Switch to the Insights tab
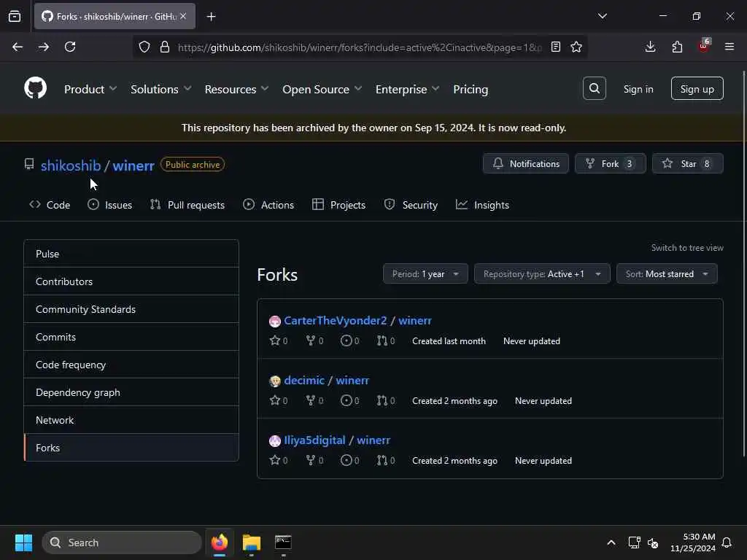This screenshot has width=747, height=560. (x=482, y=205)
